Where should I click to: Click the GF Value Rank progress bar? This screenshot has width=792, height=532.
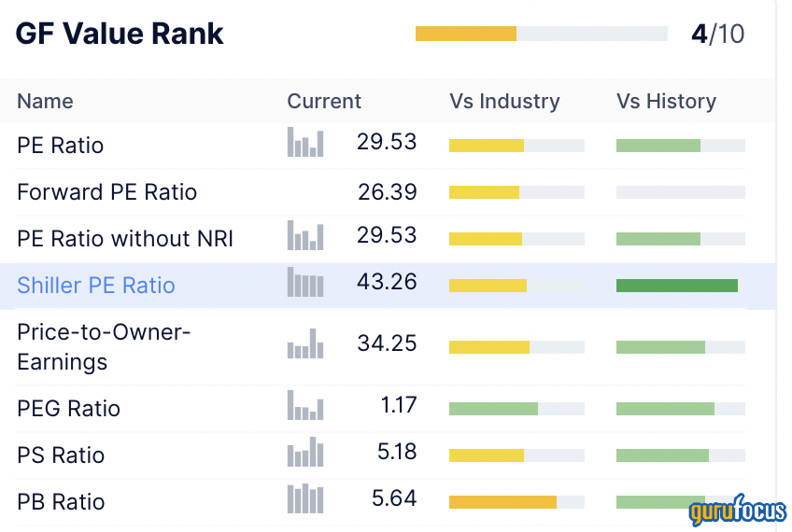pos(542,34)
